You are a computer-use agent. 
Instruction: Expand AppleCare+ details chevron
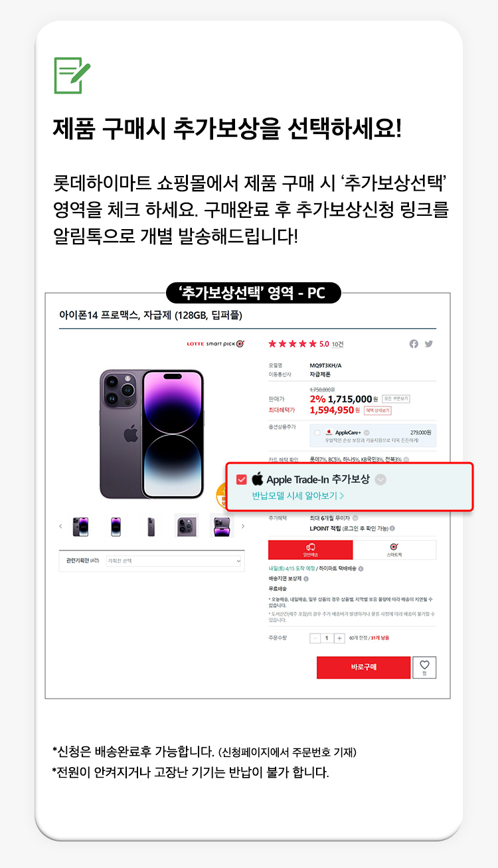(367, 432)
